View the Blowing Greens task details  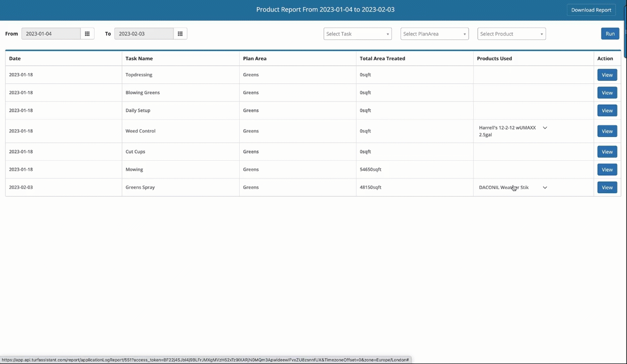[607, 93]
